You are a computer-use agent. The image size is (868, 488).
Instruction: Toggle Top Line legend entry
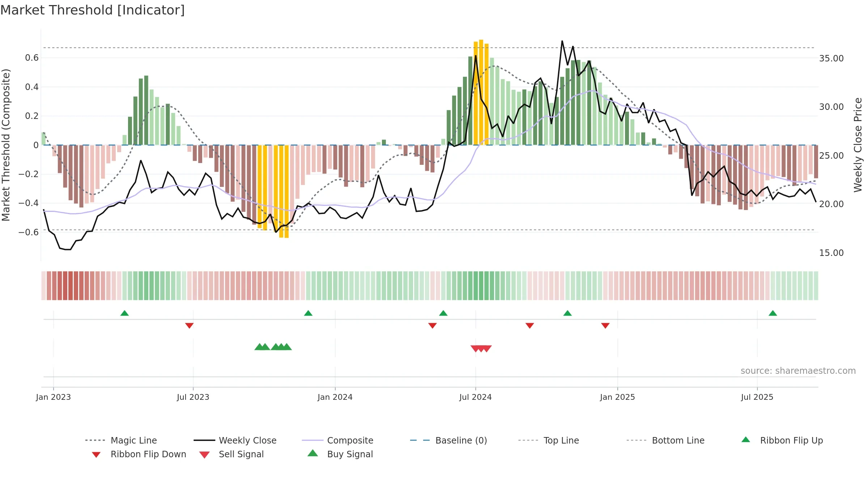[548, 440]
